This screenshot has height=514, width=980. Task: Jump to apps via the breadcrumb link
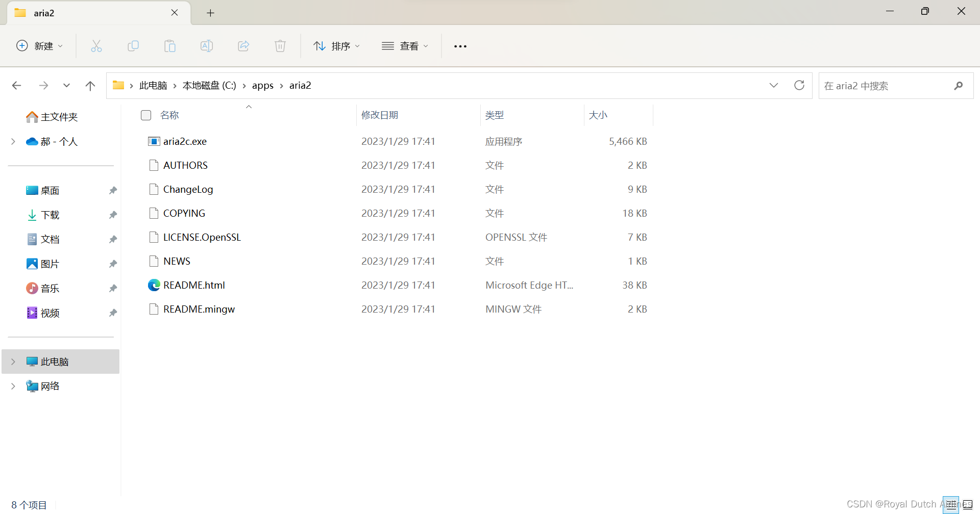point(262,85)
